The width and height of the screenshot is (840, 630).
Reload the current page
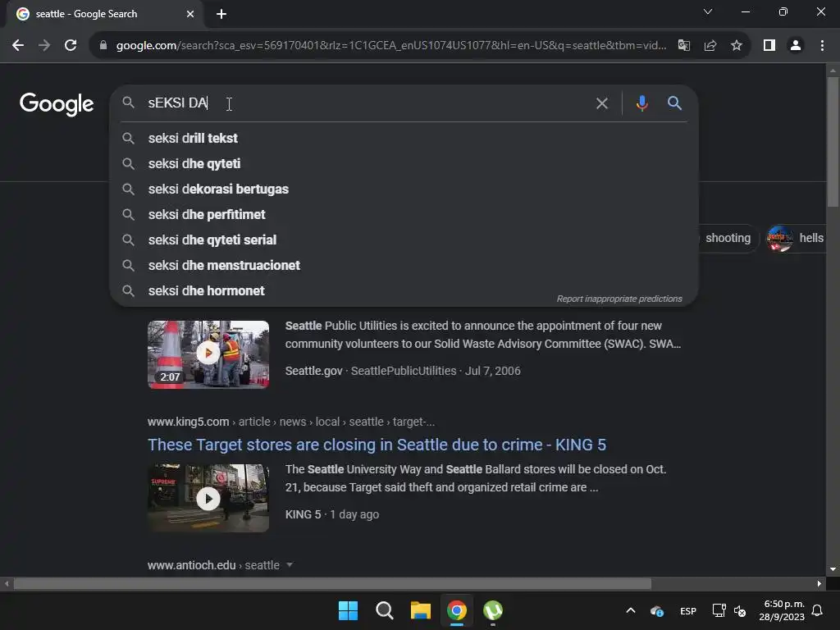point(71,46)
